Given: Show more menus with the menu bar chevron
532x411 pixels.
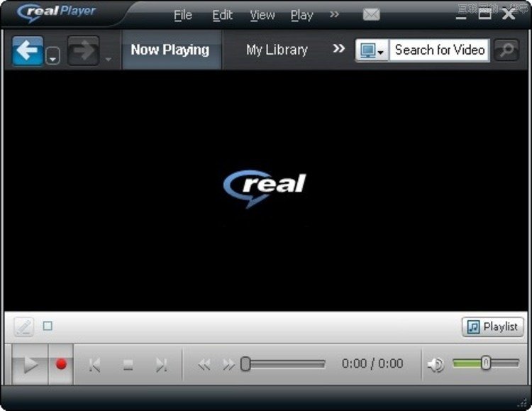Looking at the screenshot, I should click(x=335, y=14).
